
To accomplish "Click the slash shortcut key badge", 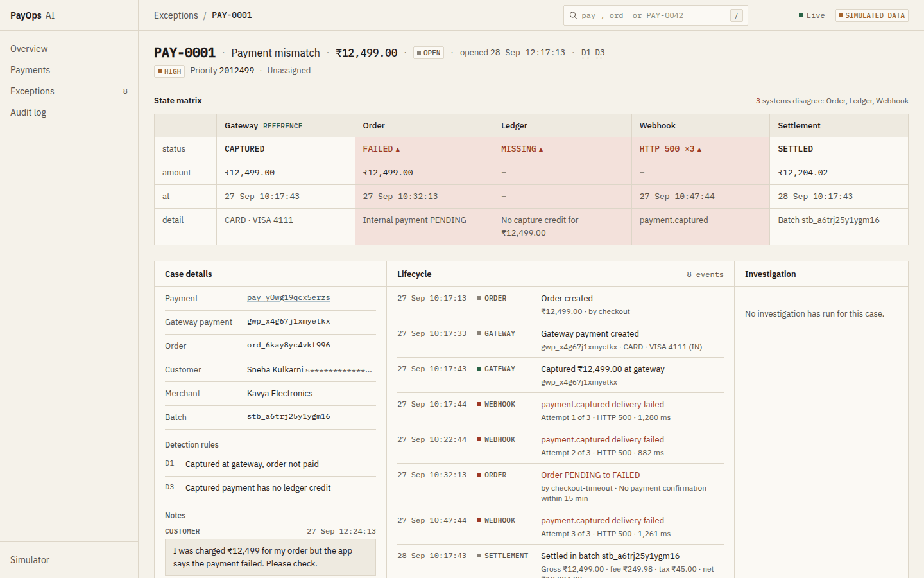I will coord(737,15).
